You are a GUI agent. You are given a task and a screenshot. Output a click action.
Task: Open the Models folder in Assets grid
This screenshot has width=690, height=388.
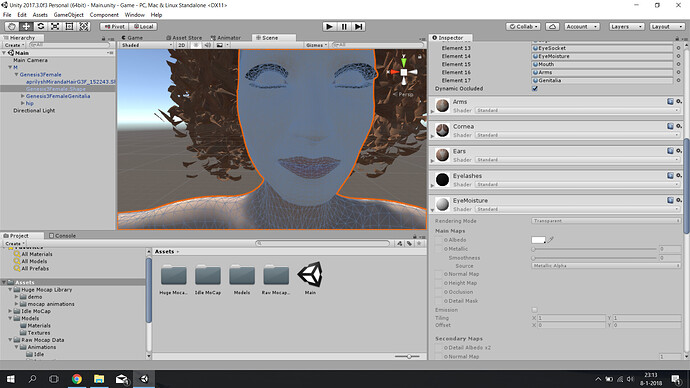(242, 275)
